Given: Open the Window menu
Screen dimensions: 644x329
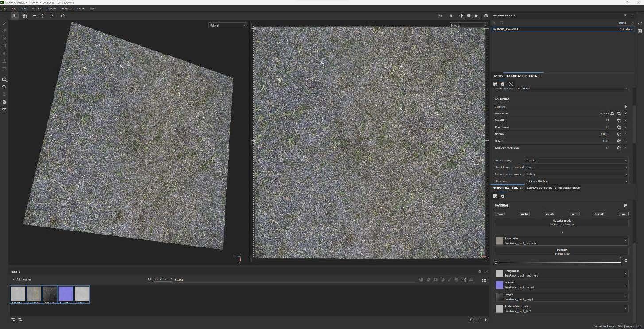Looking at the screenshot, I should pos(37,8).
